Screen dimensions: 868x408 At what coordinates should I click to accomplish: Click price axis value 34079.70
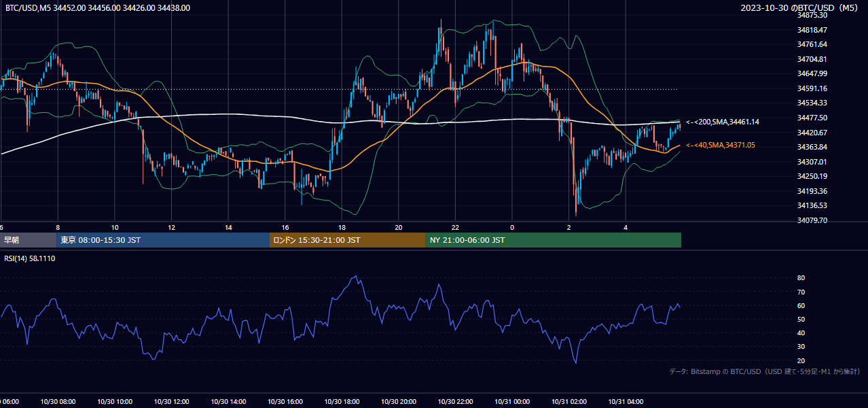pos(812,220)
